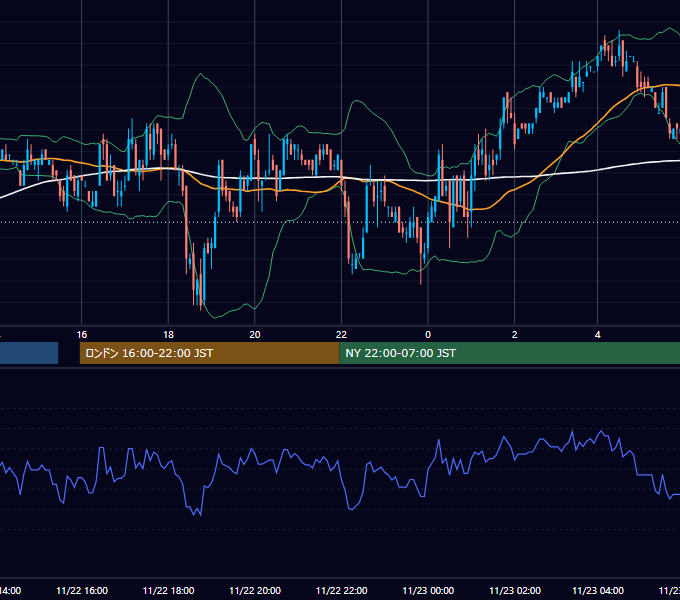Click the 20 hour axis label
Screen dimensions: 680x600
(255, 335)
